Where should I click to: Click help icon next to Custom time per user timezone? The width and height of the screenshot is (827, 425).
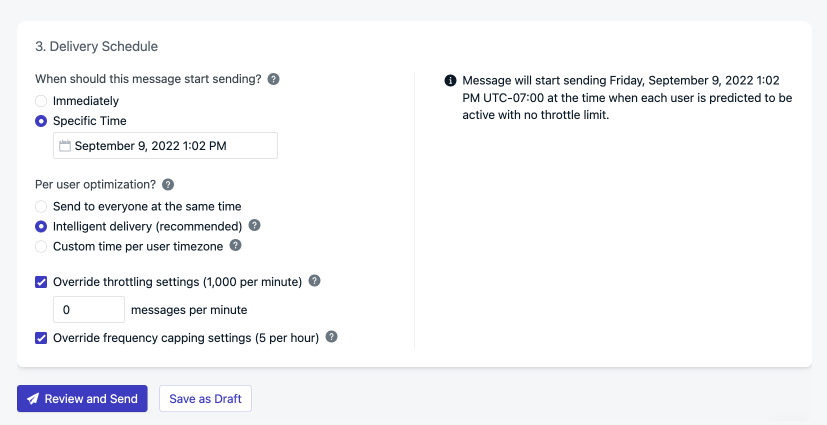[x=235, y=245]
